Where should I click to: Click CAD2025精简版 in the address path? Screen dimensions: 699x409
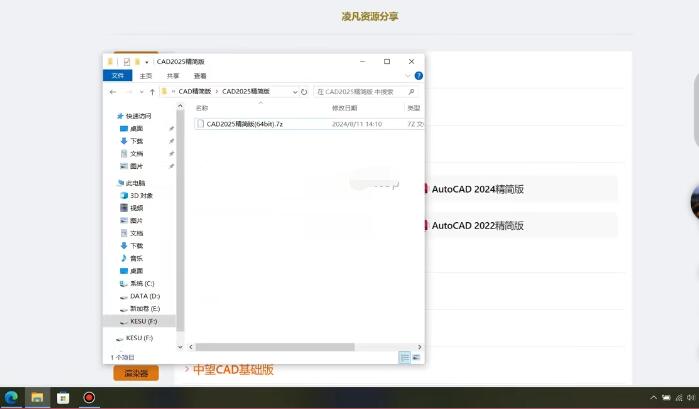click(246, 91)
